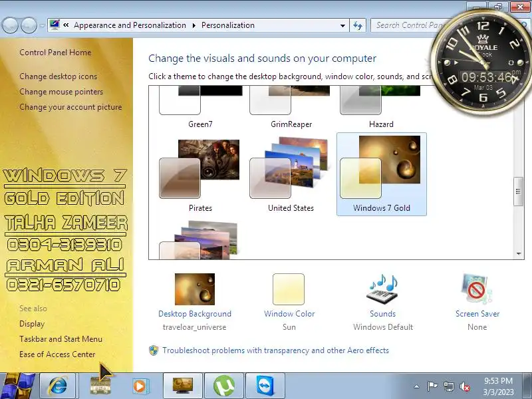The image size is (532, 399).
Task: Open Windows Media Player from taskbar
Action: click(140, 386)
